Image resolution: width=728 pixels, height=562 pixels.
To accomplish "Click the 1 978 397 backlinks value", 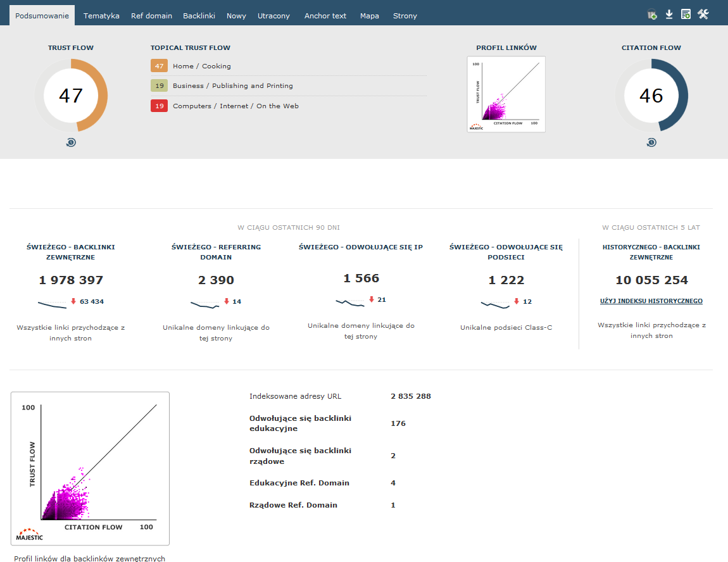I will coord(71,280).
